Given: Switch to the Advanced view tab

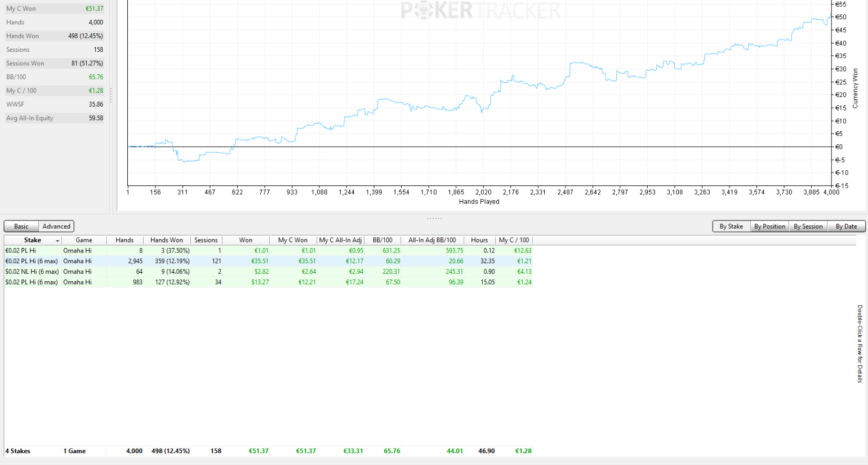Looking at the screenshot, I should pyautogui.click(x=56, y=227).
